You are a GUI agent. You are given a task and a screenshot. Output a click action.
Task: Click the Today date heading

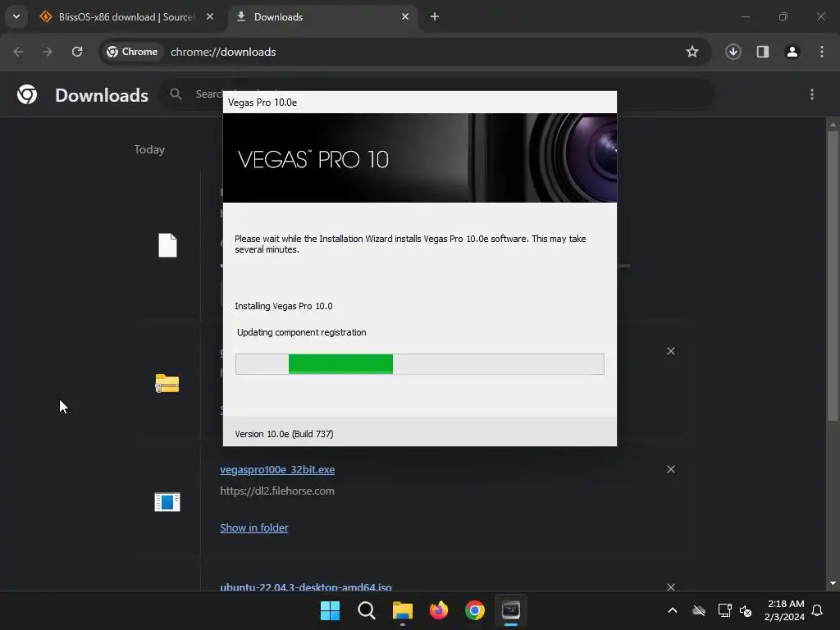click(x=149, y=149)
